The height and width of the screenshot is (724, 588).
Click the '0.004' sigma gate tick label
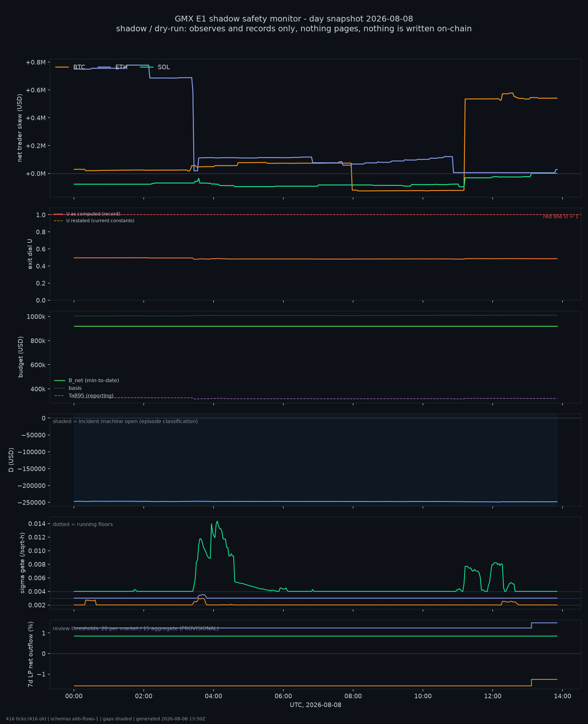pyautogui.click(x=37, y=591)
